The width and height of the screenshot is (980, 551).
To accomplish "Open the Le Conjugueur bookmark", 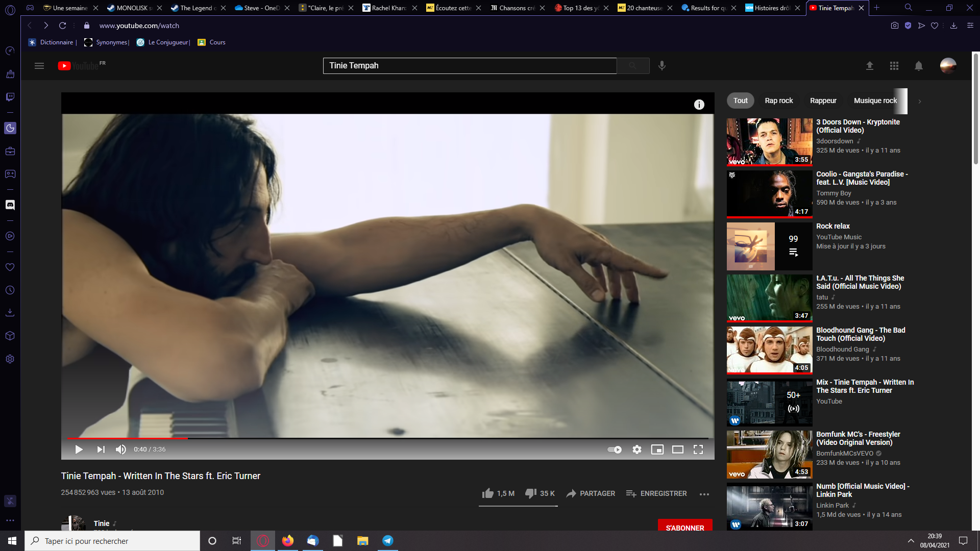I will pyautogui.click(x=163, y=42).
